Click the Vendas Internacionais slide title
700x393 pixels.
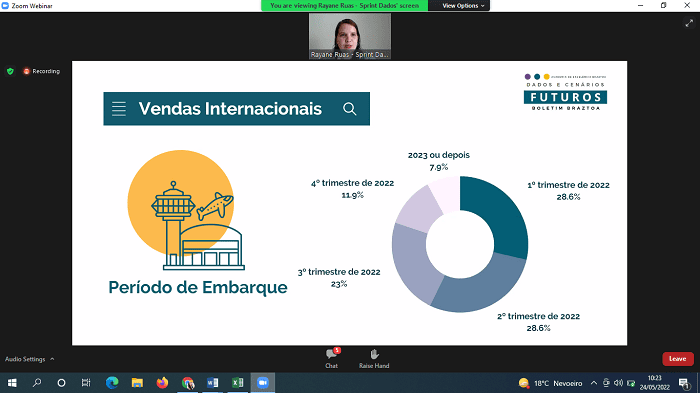(x=230, y=109)
